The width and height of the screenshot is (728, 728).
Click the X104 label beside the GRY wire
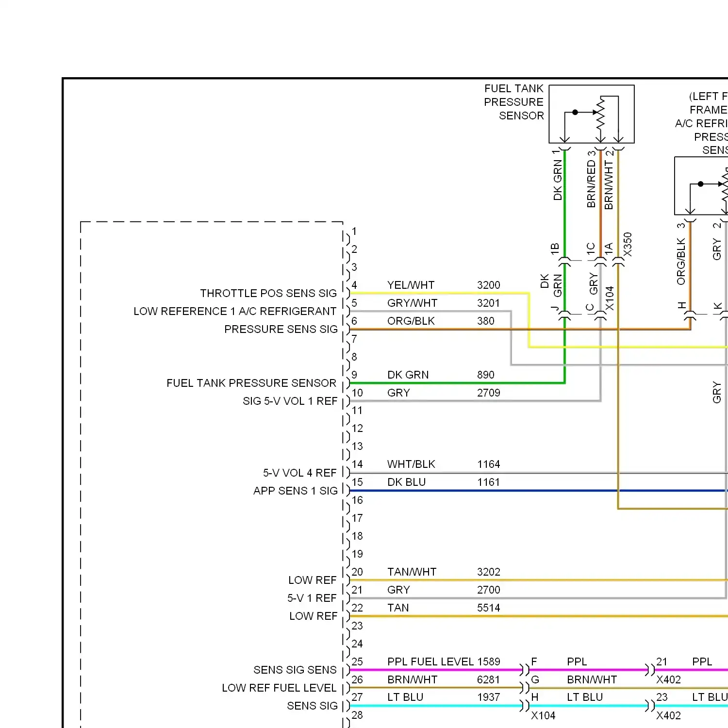point(610,298)
